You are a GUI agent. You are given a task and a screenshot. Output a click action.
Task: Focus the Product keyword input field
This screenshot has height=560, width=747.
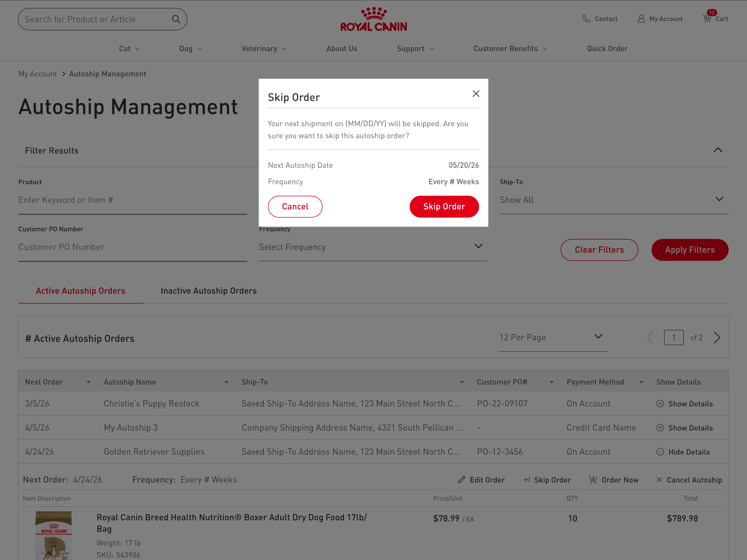point(132,200)
